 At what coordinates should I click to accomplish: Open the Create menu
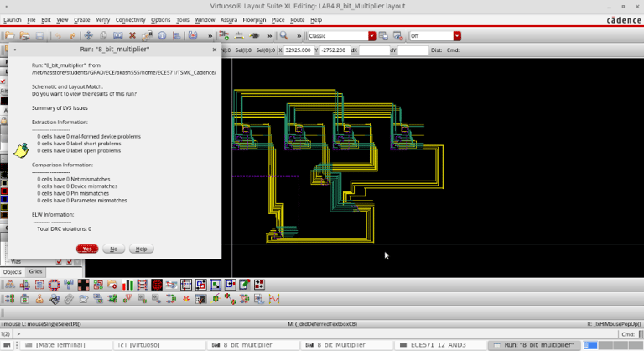click(81, 20)
